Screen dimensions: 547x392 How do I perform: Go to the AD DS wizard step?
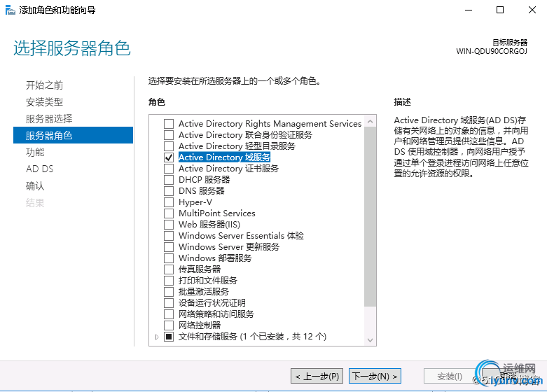(39, 169)
